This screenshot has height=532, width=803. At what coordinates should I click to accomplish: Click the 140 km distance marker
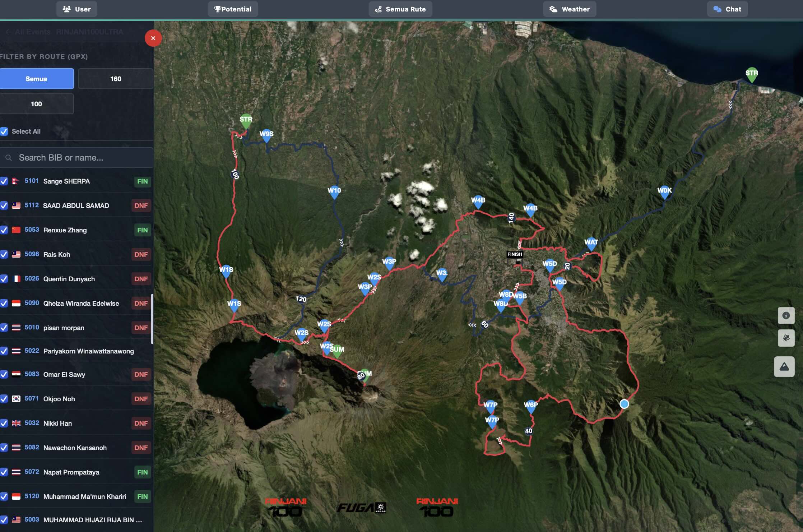[x=511, y=218]
